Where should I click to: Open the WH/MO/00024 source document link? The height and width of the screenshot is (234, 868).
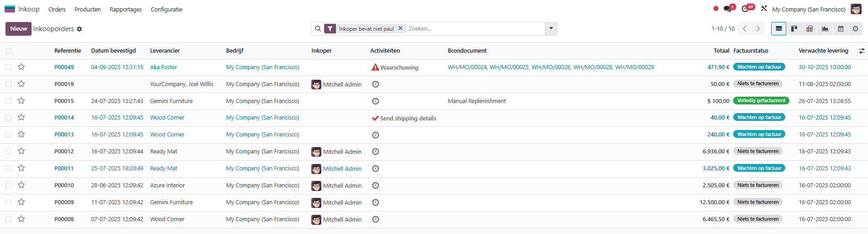click(x=467, y=67)
